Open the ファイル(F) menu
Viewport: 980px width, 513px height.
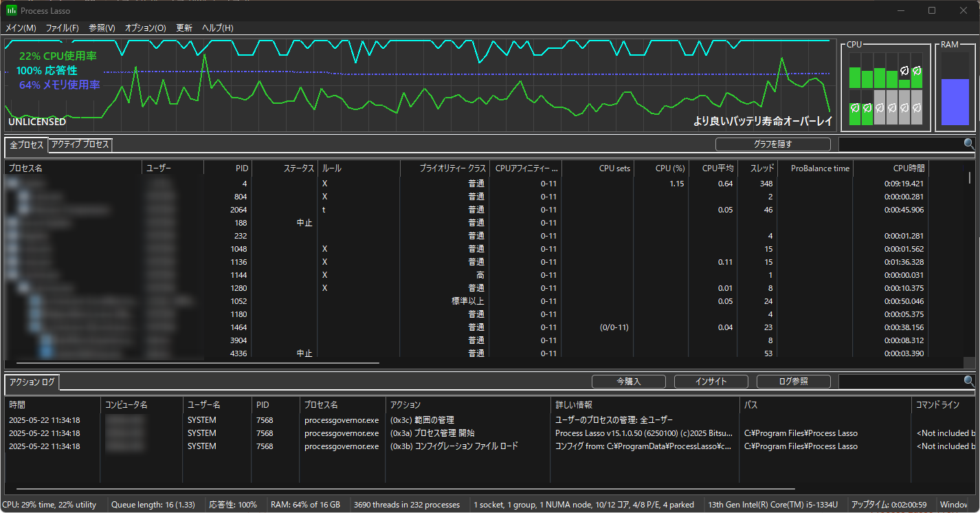[x=63, y=28]
